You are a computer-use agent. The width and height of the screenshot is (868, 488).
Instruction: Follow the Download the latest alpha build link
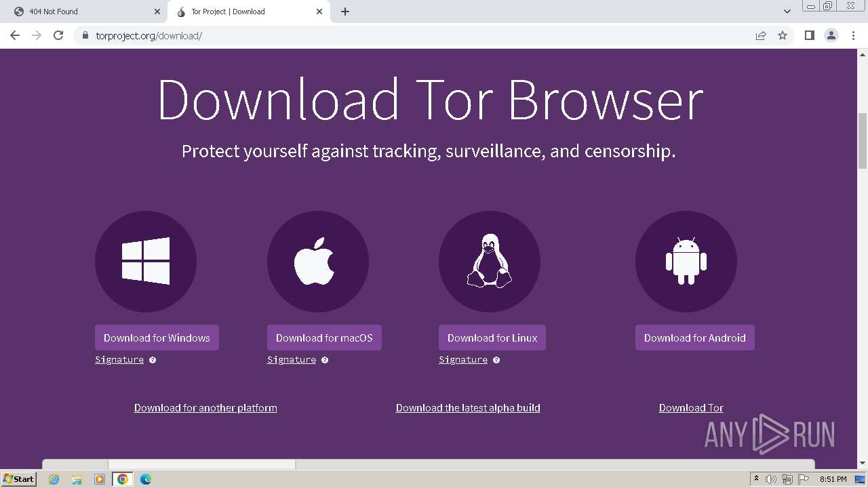point(468,408)
